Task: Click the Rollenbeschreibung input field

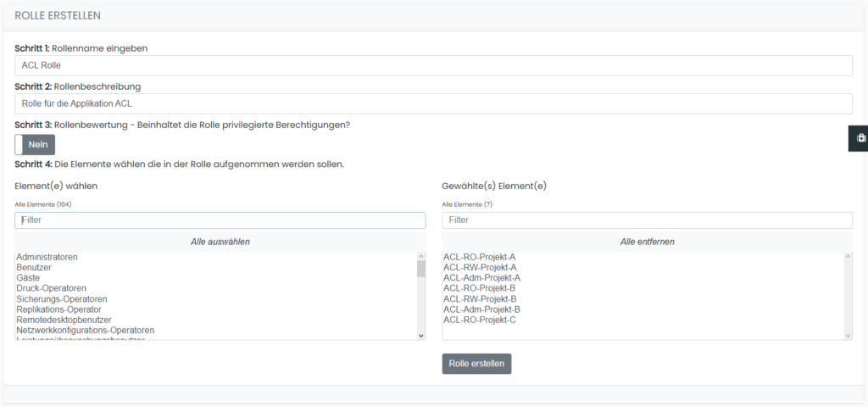Action: coord(433,103)
